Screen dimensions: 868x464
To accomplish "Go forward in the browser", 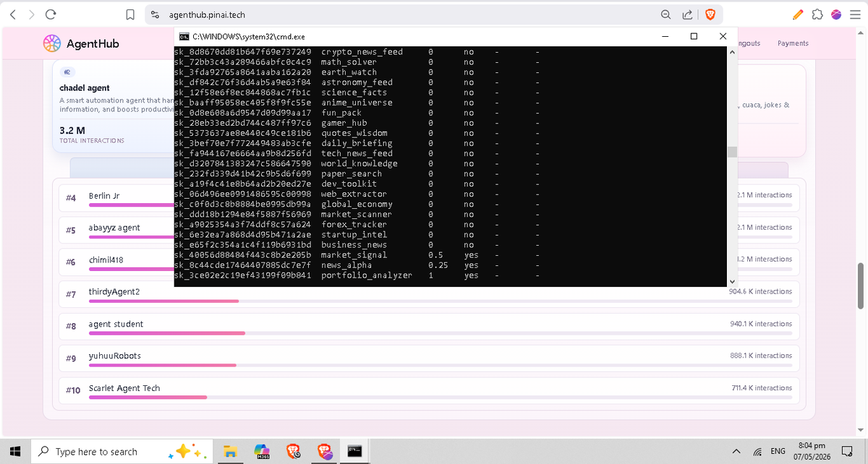I will click(32, 14).
